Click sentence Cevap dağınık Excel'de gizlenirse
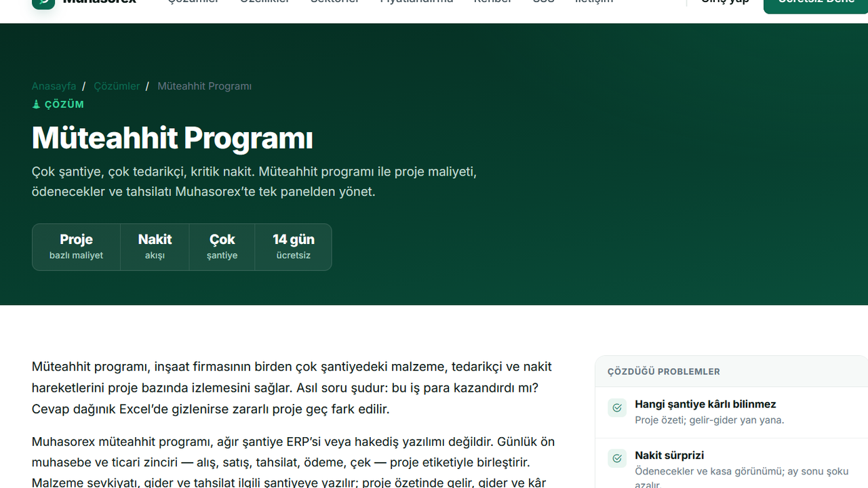 pos(210,409)
